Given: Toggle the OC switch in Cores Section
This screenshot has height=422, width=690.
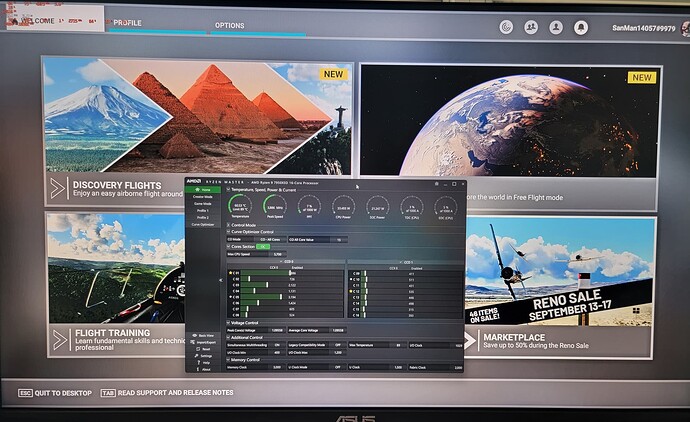Looking at the screenshot, I should click(263, 247).
